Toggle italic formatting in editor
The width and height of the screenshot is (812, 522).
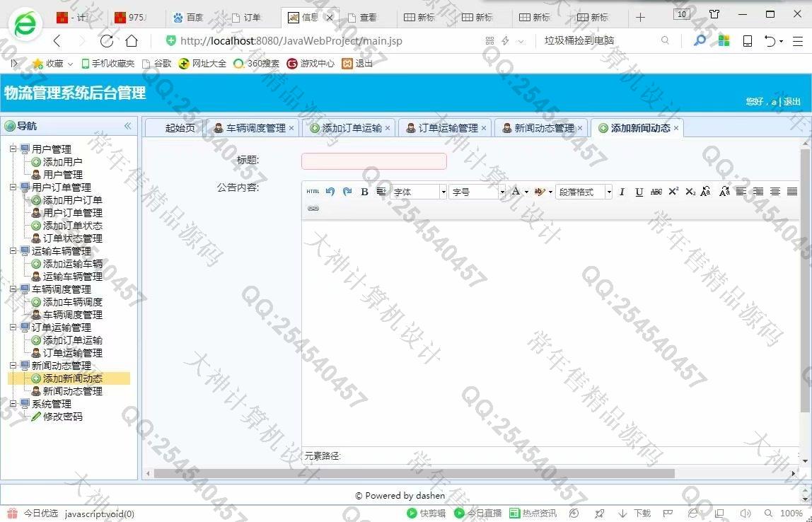pyautogui.click(x=622, y=192)
